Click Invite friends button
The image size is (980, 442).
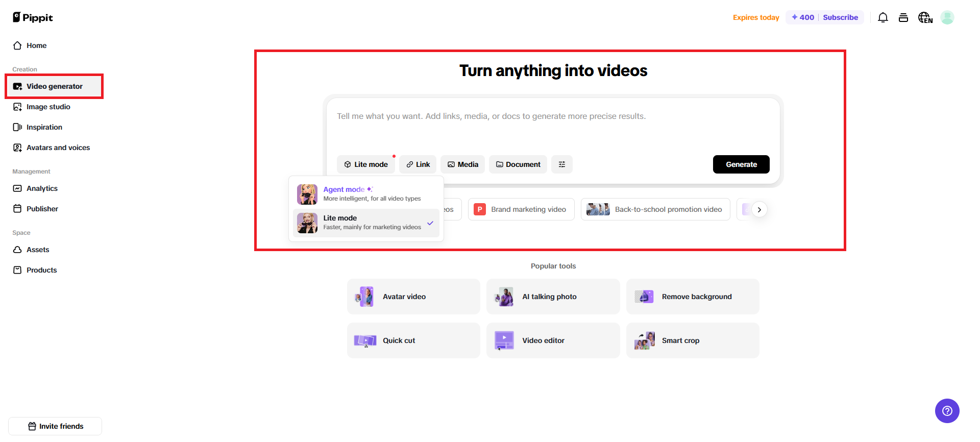[55, 426]
